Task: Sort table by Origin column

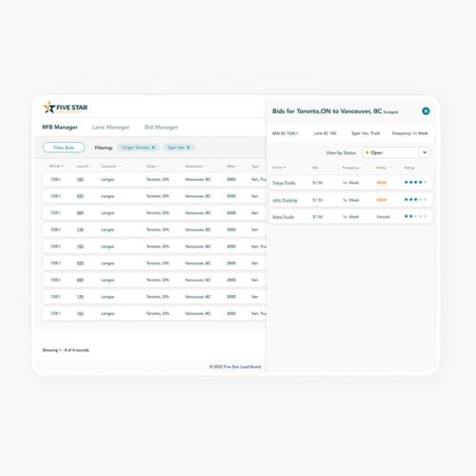Action: (152, 166)
